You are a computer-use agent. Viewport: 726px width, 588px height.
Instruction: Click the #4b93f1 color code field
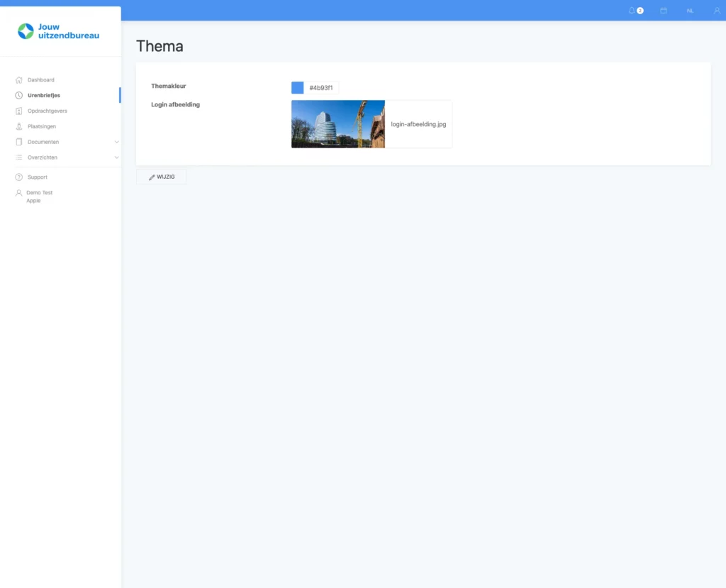tap(321, 88)
